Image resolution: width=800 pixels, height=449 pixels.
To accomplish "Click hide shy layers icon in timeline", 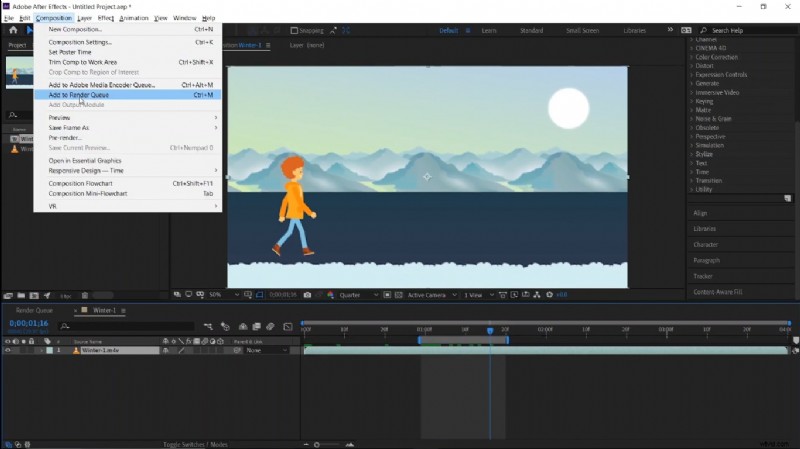I will pyautogui.click(x=243, y=327).
